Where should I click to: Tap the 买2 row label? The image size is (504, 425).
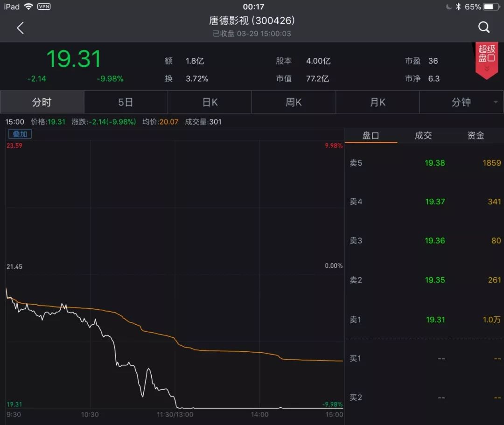point(356,397)
